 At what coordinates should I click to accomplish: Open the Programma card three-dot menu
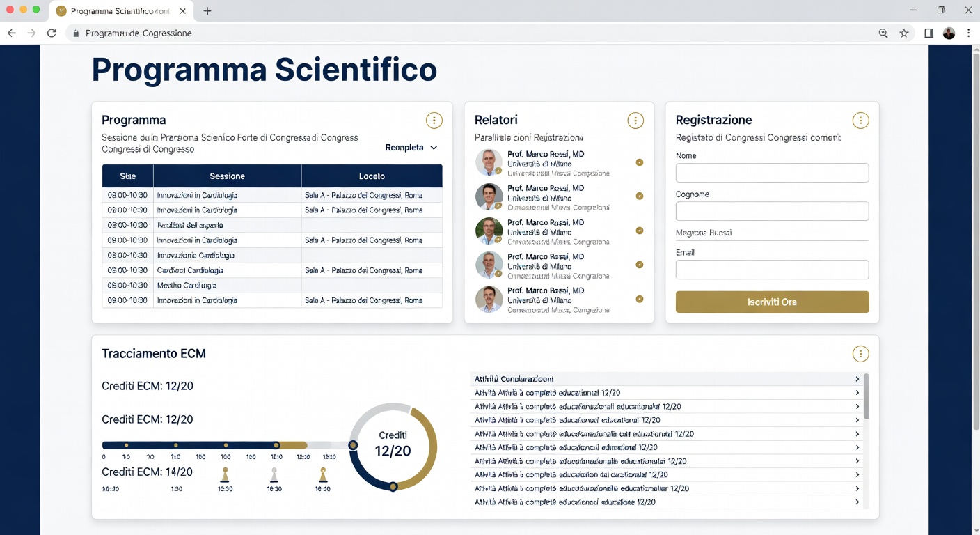point(434,121)
